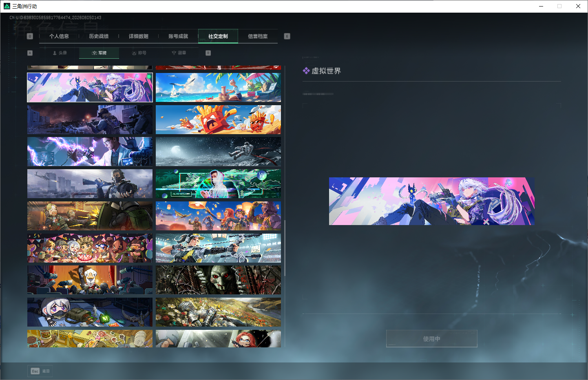Screen dimensions: 588x380
Task: Select the astronaut on moon banner
Action: [x=218, y=152]
